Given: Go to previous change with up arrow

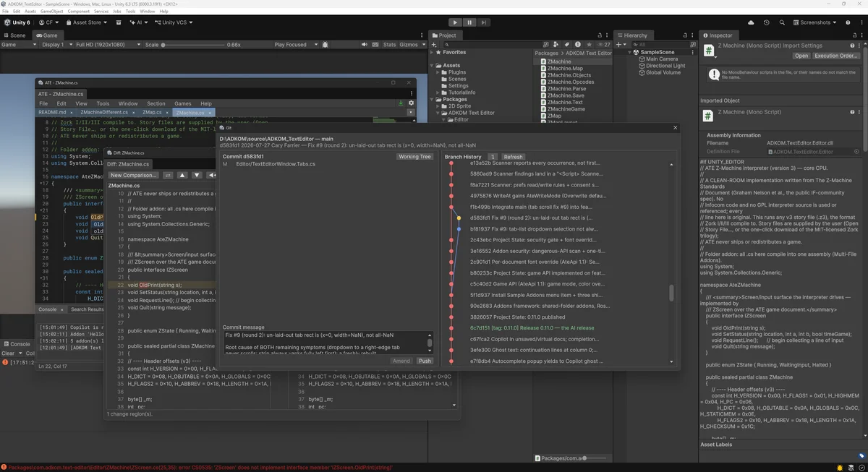Looking at the screenshot, I should (182, 175).
